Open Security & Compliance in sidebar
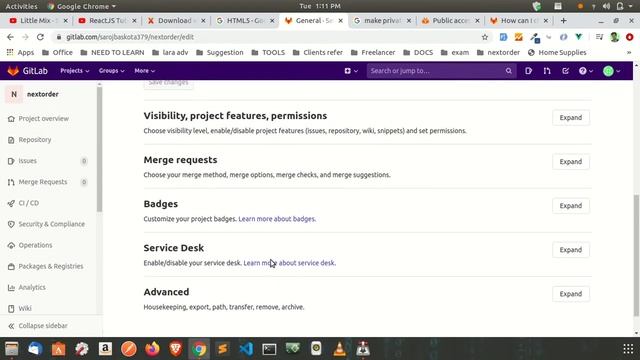Viewport: 640px width, 360px height. (51, 224)
